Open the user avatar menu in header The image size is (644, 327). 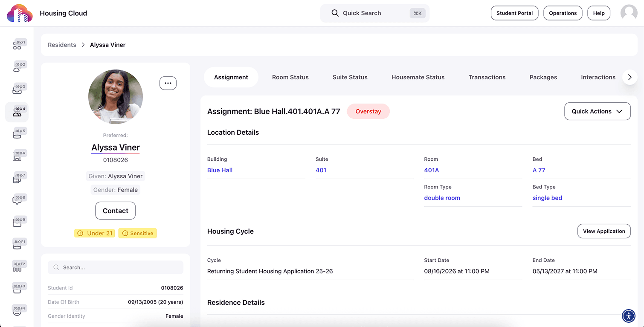tap(629, 13)
